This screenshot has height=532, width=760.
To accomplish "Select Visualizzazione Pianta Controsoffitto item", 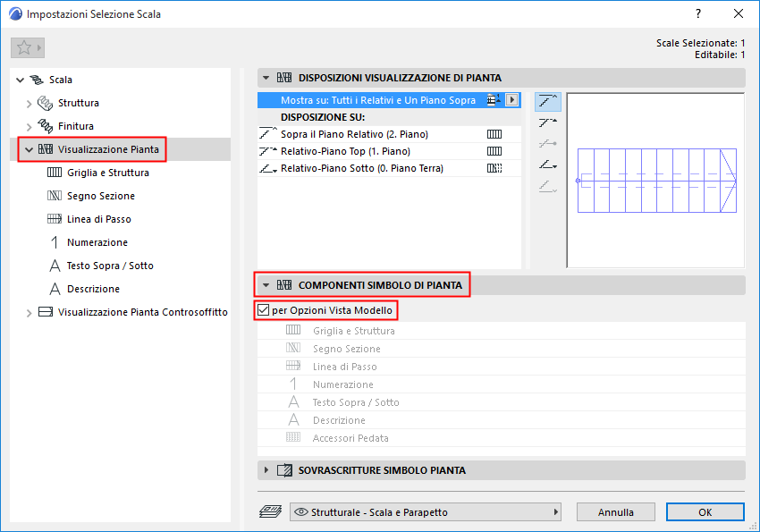I will point(142,312).
